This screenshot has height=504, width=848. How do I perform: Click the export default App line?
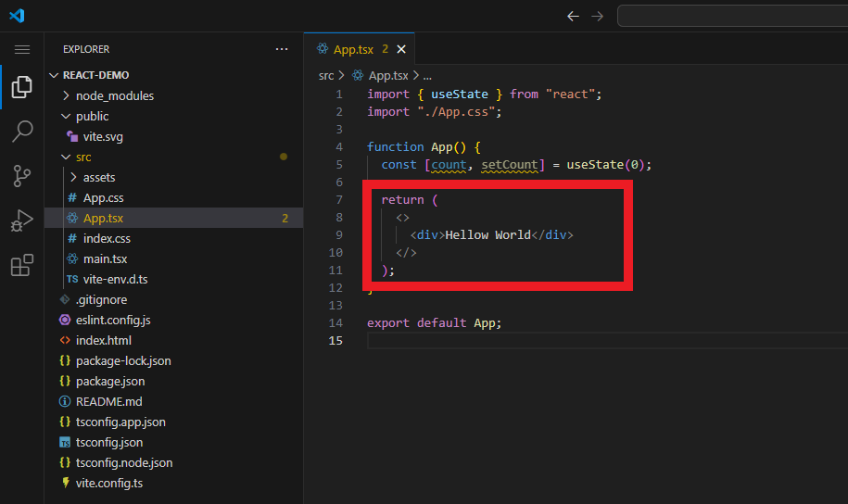435,322
